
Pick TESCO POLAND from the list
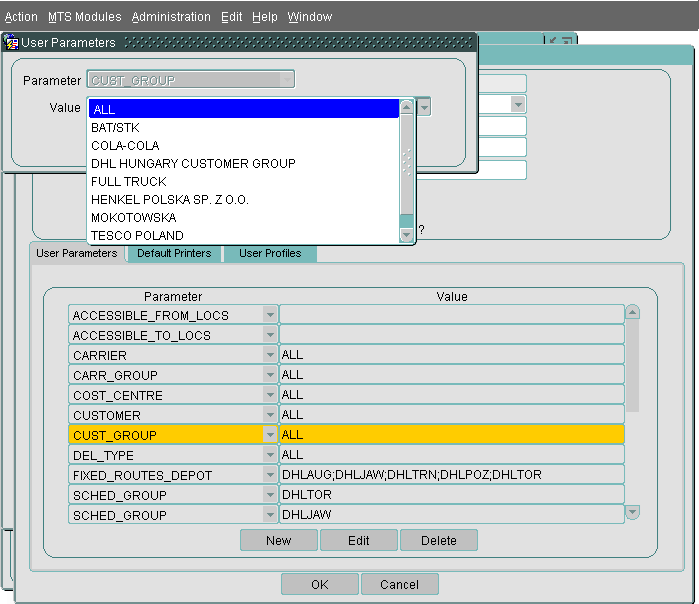click(x=244, y=235)
